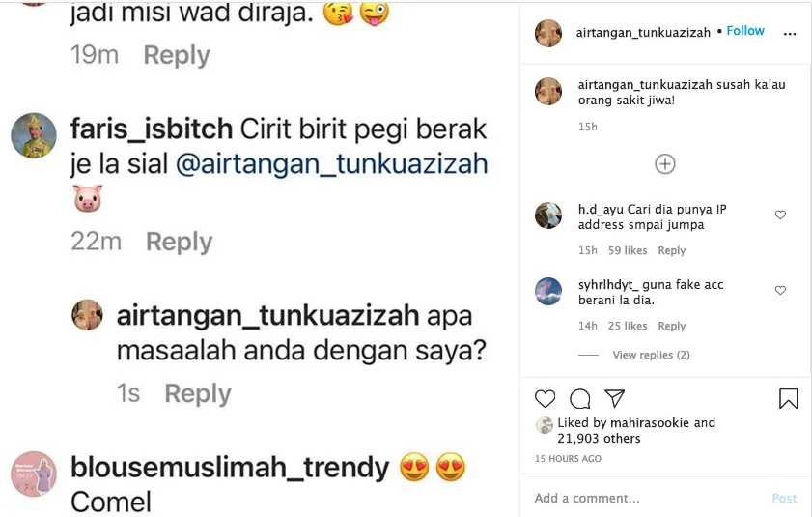Open faris_isbitch profile picture
Image resolution: width=812 pixels, height=517 pixels.
pyautogui.click(x=34, y=135)
